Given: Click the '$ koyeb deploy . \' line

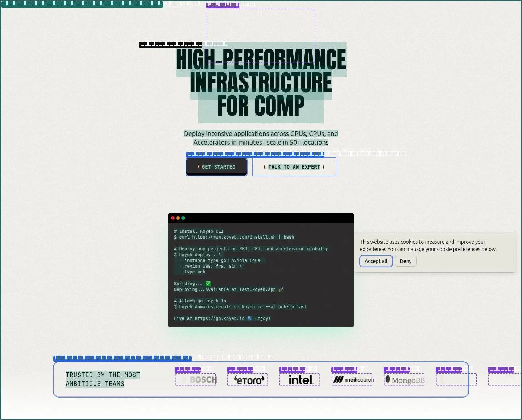Looking at the screenshot, I should coord(198,255).
